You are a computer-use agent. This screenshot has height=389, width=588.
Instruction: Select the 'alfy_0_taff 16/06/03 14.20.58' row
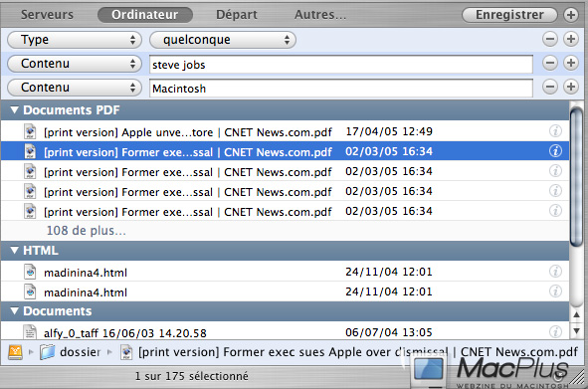[285, 331]
